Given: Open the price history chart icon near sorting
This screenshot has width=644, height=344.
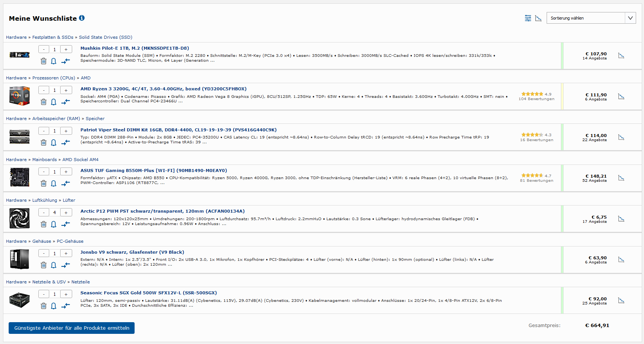Looking at the screenshot, I should point(538,18).
